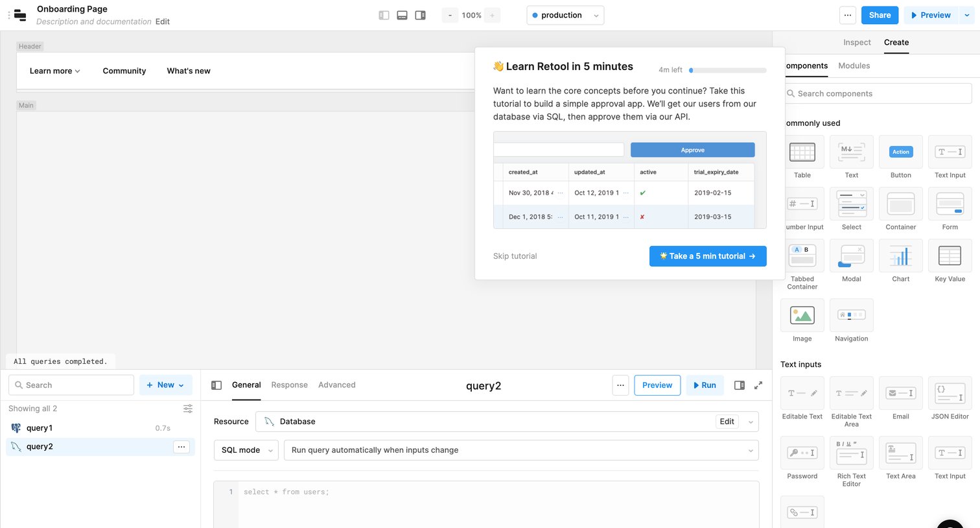Open query2 editor more options menu

(x=620, y=385)
